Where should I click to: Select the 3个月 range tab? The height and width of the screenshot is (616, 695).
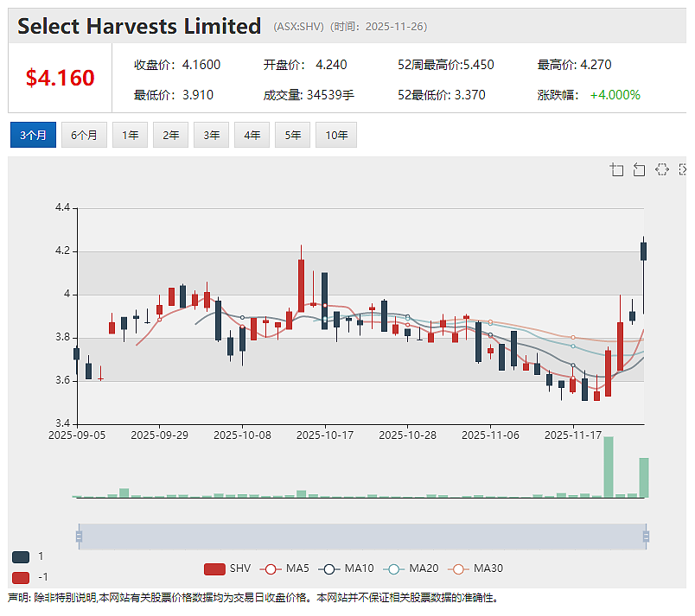click(x=33, y=135)
